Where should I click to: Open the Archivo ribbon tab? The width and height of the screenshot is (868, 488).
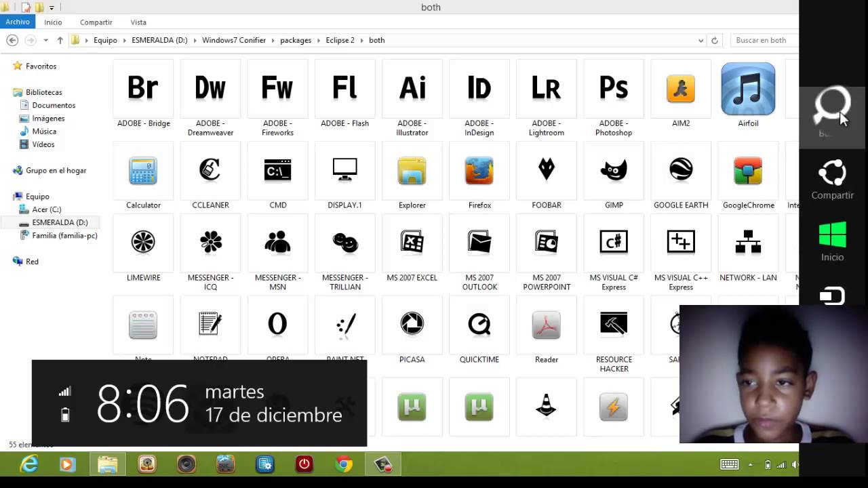click(18, 22)
